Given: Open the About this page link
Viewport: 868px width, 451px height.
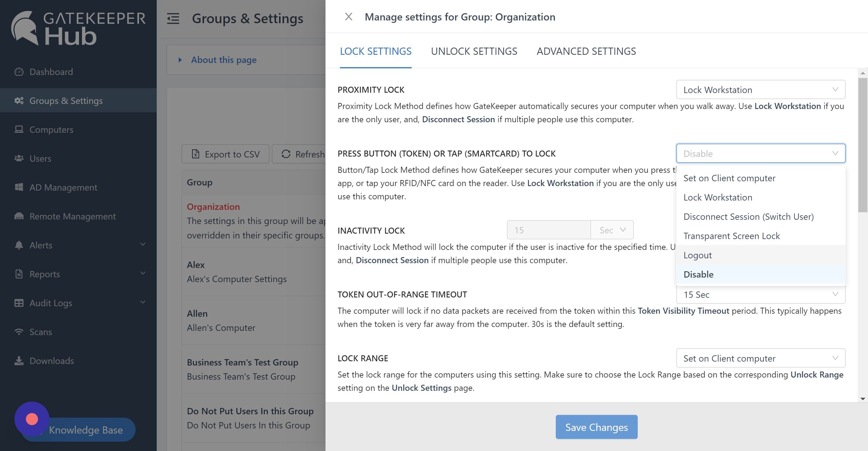Looking at the screenshot, I should point(224,60).
